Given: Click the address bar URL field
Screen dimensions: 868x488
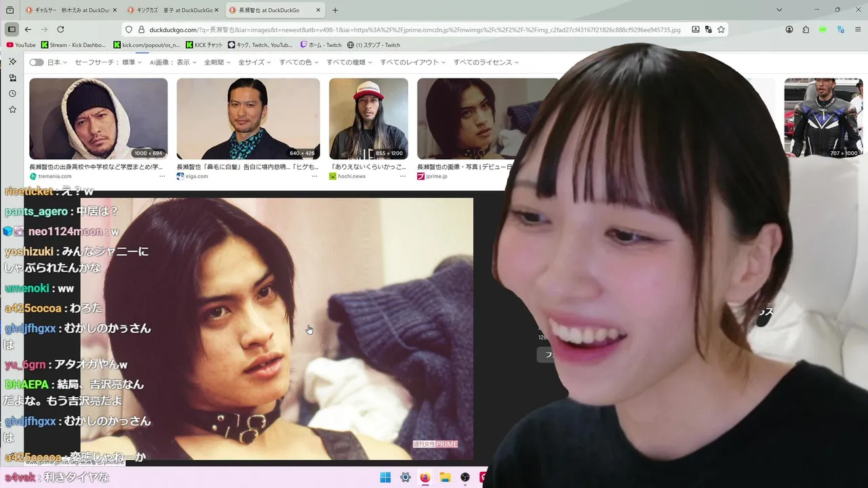Looking at the screenshot, I should point(414,30).
